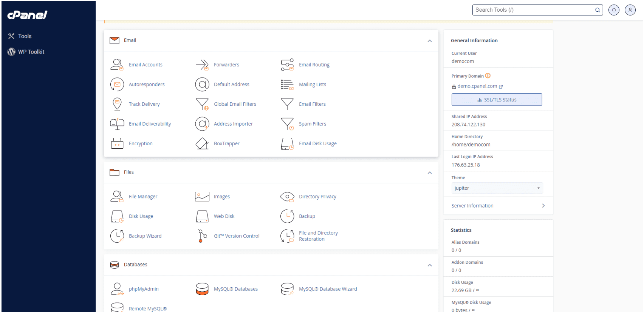Open the Backup clock icon
The image size is (644, 314).
[x=287, y=216]
